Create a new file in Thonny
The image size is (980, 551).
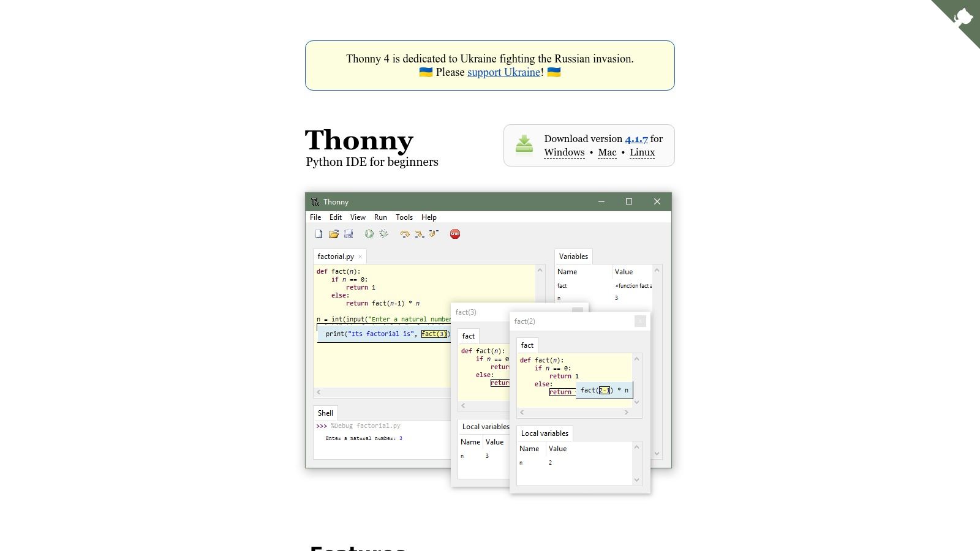pyautogui.click(x=318, y=234)
